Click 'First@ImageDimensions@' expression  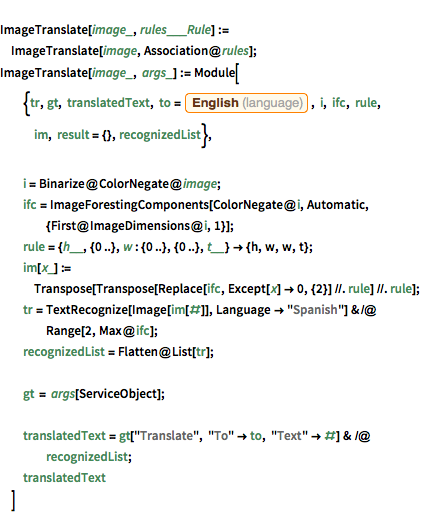[x=127, y=226]
